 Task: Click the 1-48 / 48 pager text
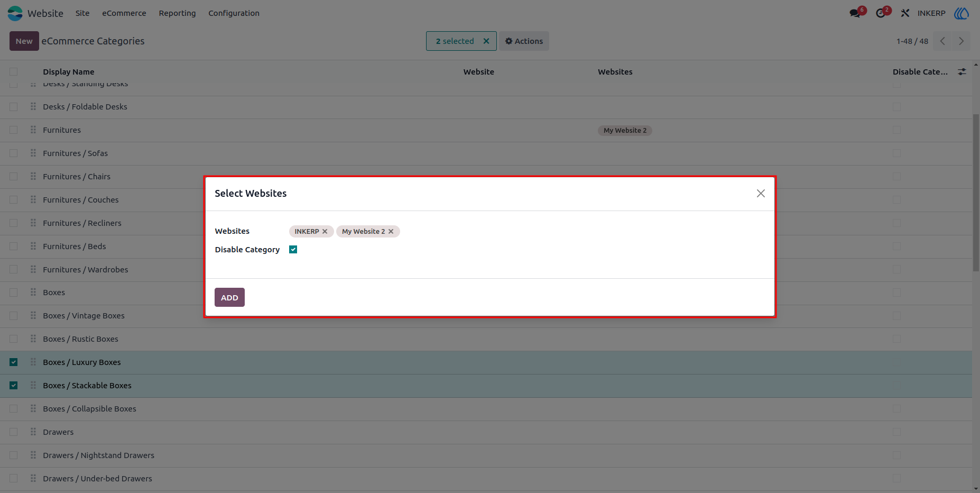click(x=912, y=41)
